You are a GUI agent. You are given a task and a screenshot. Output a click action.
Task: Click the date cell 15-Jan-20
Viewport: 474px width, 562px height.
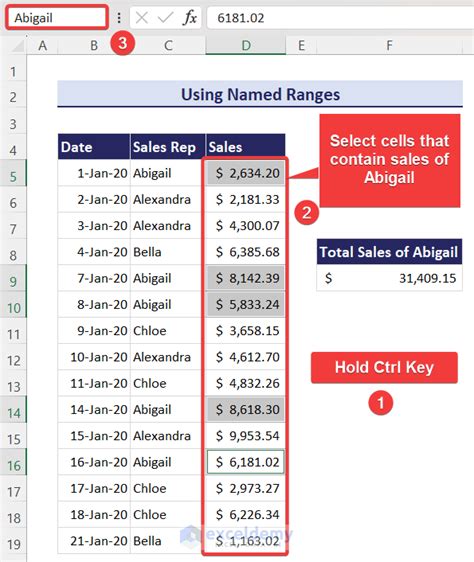[x=94, y=436]
